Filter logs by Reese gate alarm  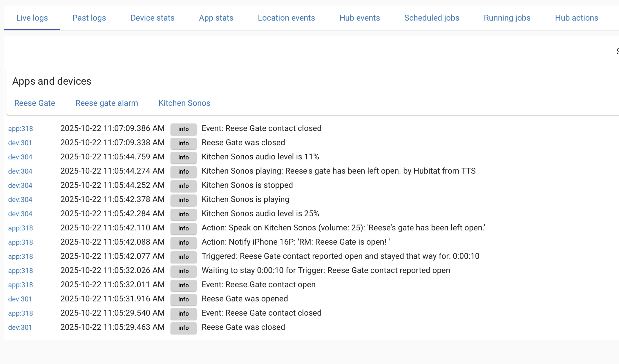tap(106, 103)
